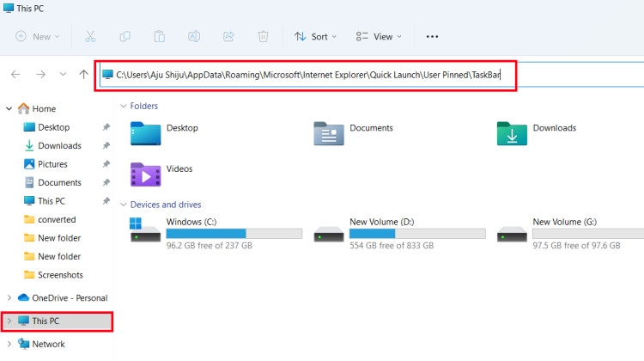This screenshot has height=361, width=644.
Task: Select Desktop in the sidebar
Action: [x=54, y=127]
